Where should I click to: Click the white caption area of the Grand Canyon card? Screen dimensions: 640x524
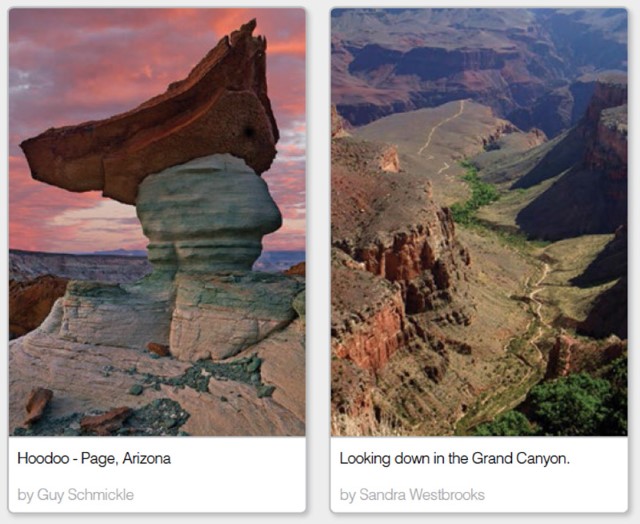[479, 474]
